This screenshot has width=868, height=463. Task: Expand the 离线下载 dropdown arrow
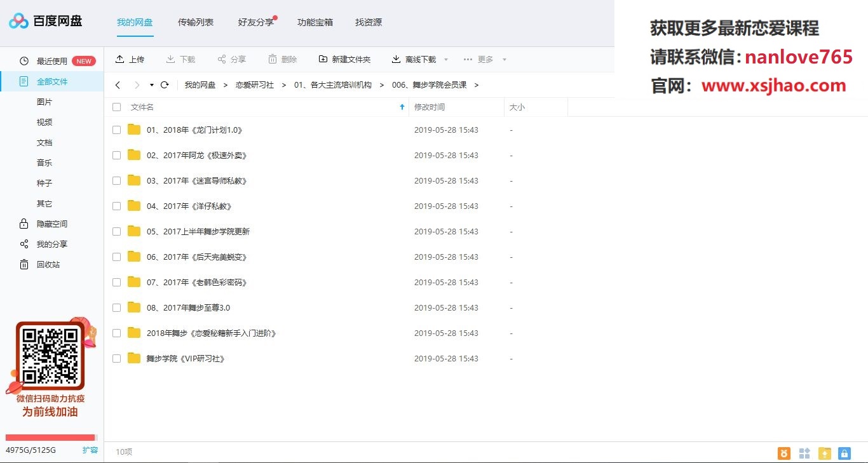tap(445, 59)
